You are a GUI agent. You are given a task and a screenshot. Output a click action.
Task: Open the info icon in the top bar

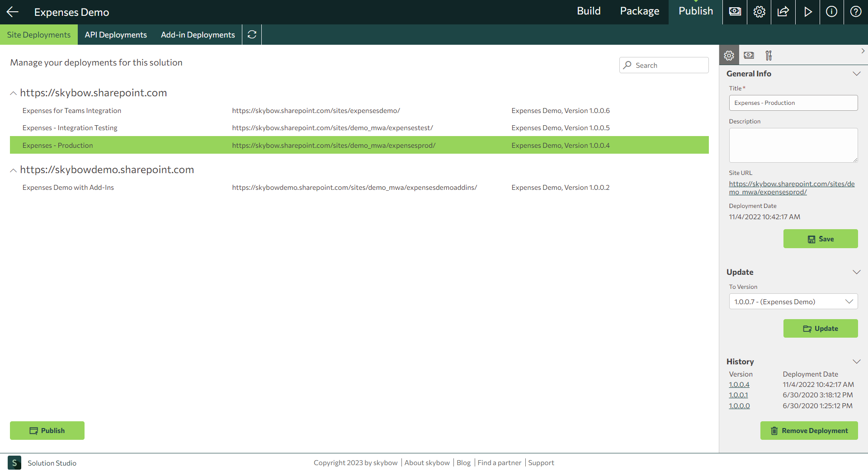831,12
